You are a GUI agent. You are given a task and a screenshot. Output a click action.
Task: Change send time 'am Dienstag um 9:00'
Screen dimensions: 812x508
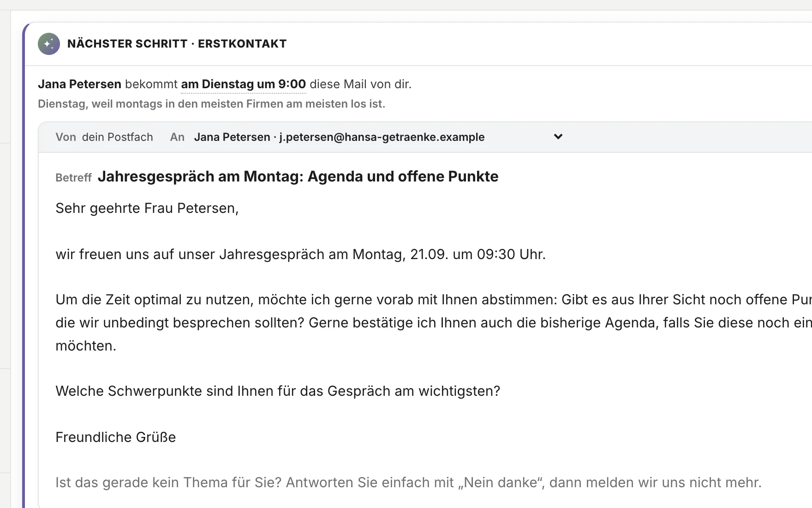click(244, 84)
